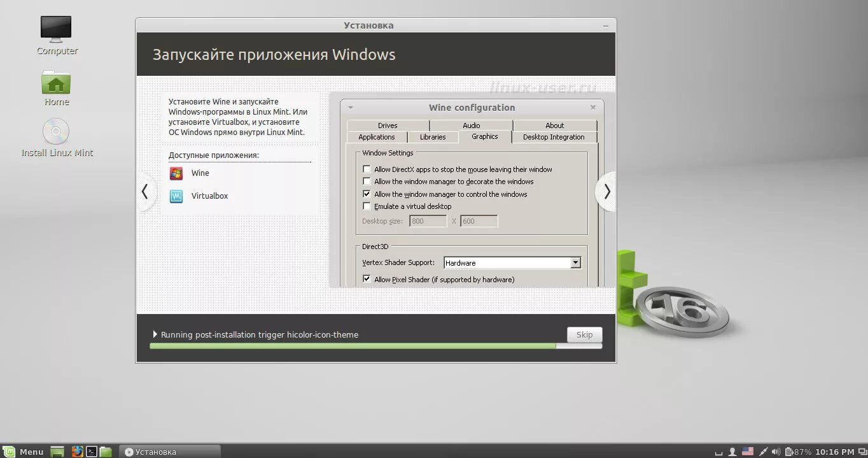Minimize the Установка installer window
Viewport: 868px width, 458px height.
coord(606,26)
